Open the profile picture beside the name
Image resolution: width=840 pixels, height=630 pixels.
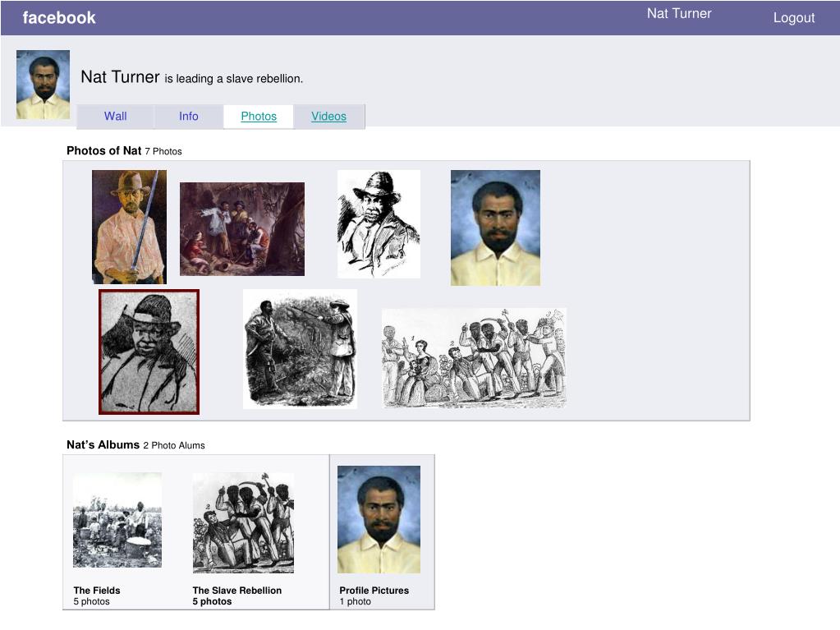[43, 85]
